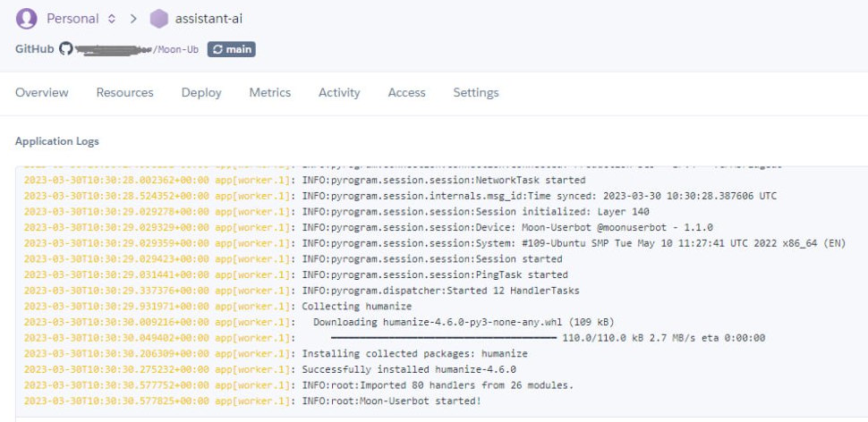
Task: Select the Metrics tab
Action: click(269, 93)
